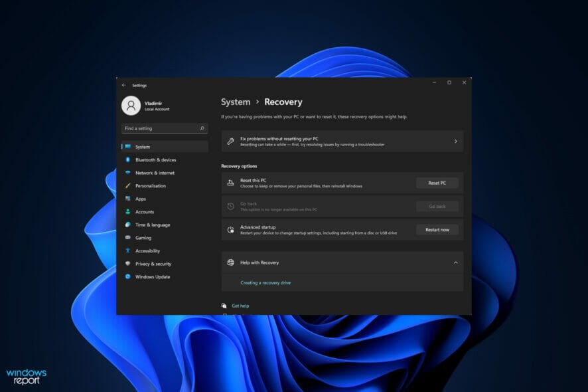Click the Restart now button

(x=437, y=230)
